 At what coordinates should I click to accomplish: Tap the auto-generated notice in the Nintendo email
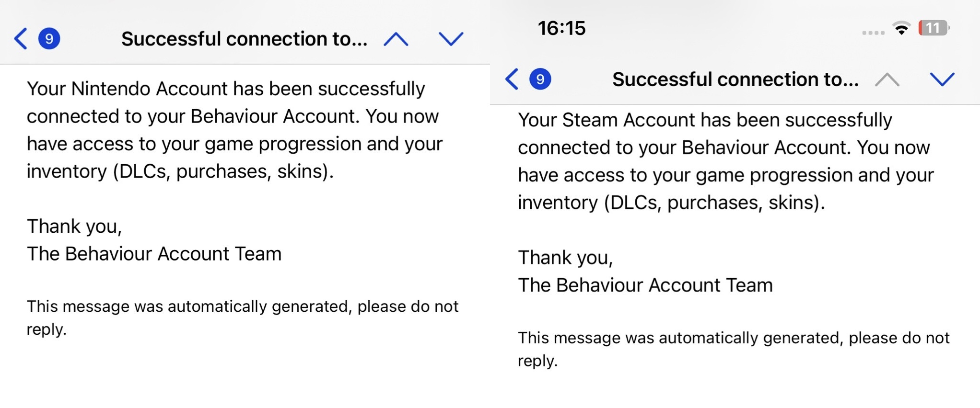click(243, 318)
